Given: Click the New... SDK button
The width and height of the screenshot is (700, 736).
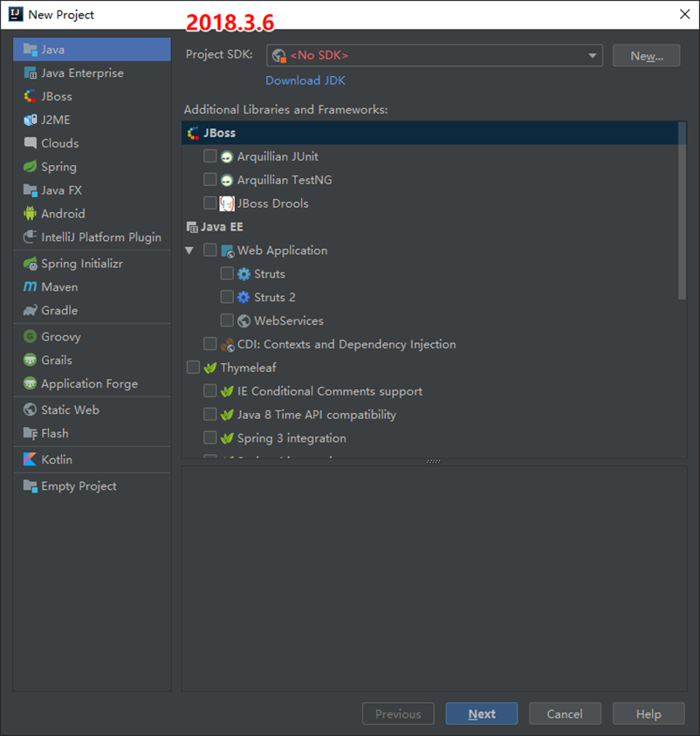Looking at the screenshot, I should (646, 55).
